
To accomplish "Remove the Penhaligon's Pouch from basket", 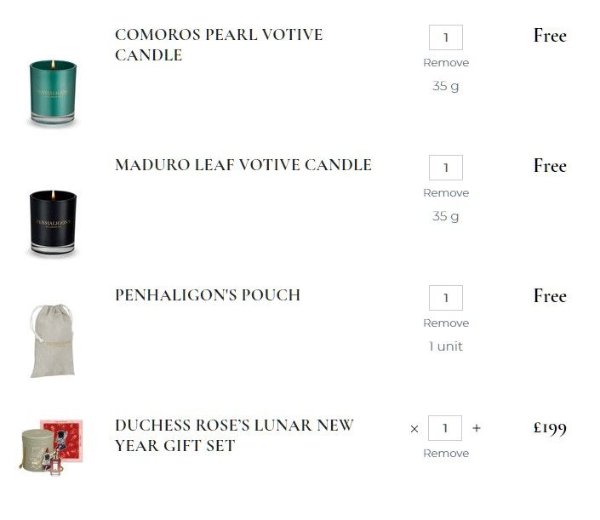I will coord(446,323).
